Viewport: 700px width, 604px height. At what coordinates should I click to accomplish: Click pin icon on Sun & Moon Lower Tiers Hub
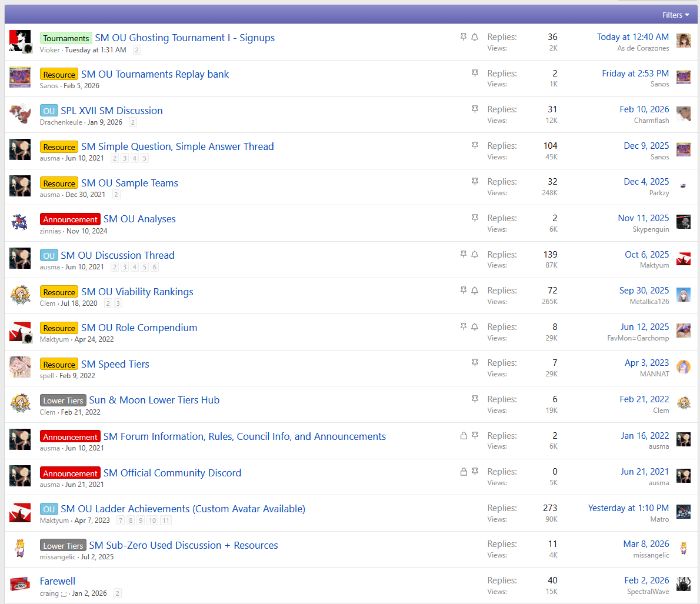coord(475,399)
